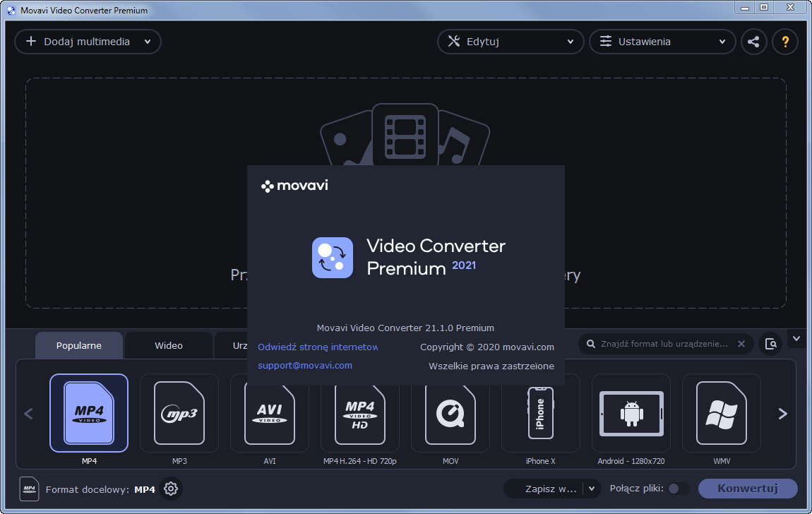Viewport: 812px width, 514px height.
Task: Switch to the Wideo tab
Action: 168,345
